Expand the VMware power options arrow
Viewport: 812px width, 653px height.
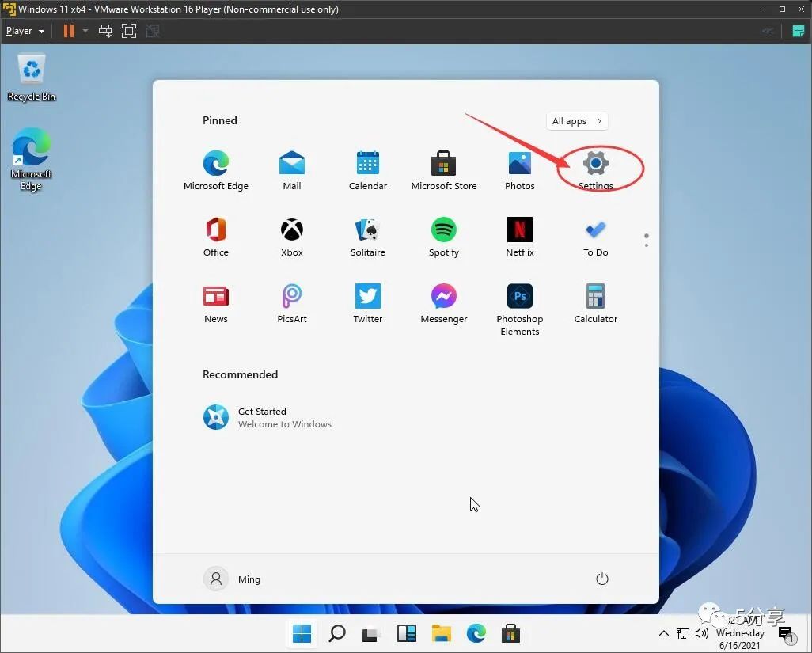point(85,31)
